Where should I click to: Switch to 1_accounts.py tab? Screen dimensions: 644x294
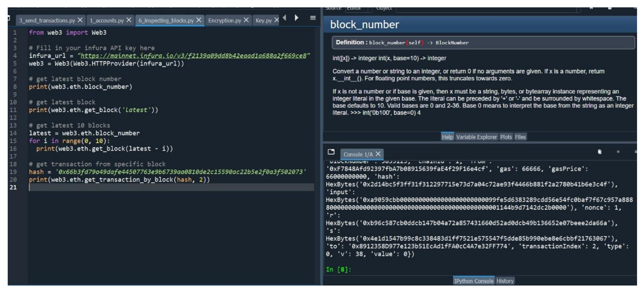(x=107, y=21)
